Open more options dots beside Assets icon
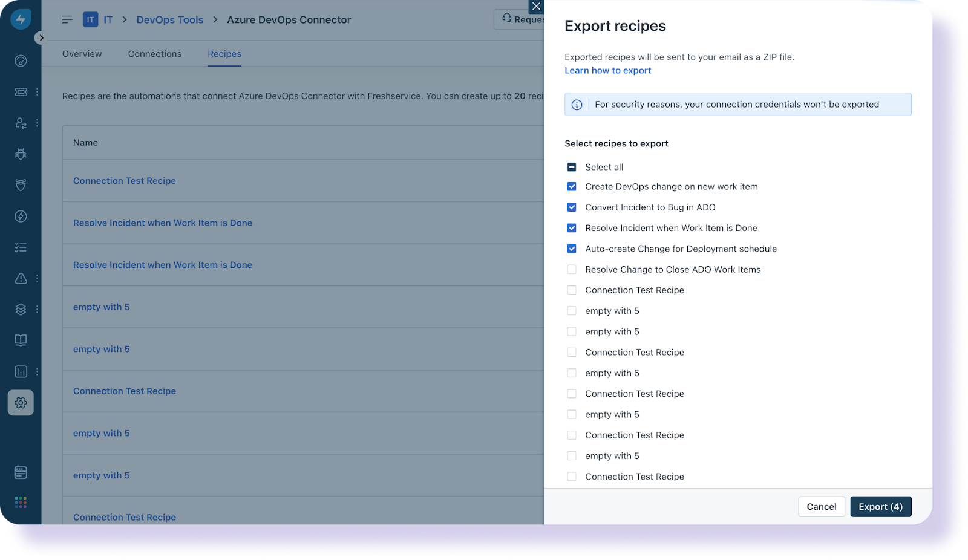 [37, 309]
